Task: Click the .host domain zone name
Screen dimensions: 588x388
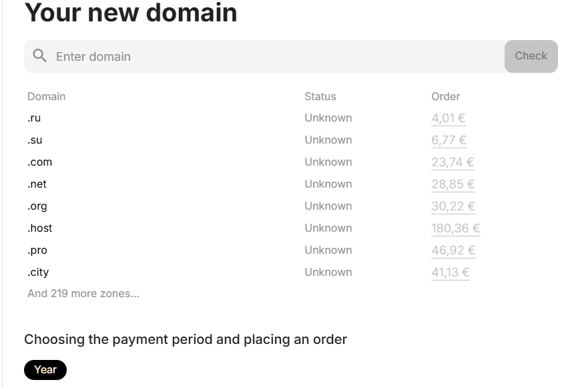Action: tap(40, 228)
